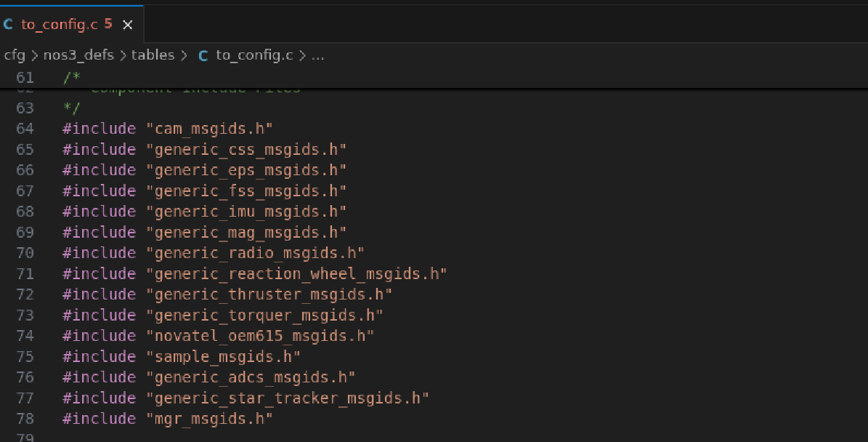The height and width of the screenshot is (442, 868).
Task: Click the line including "generic_mag_msgids.h"
Action: pyautogui.click(x=204, y=232)
